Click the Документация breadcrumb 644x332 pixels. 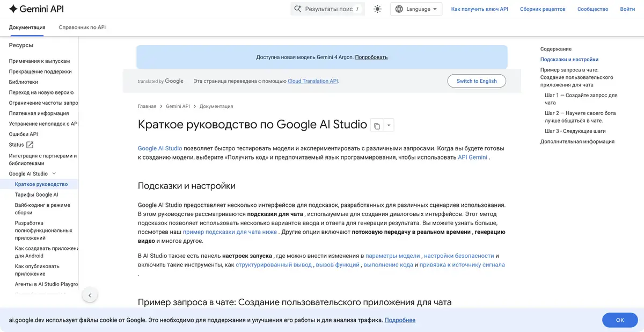tap(216, 106)
